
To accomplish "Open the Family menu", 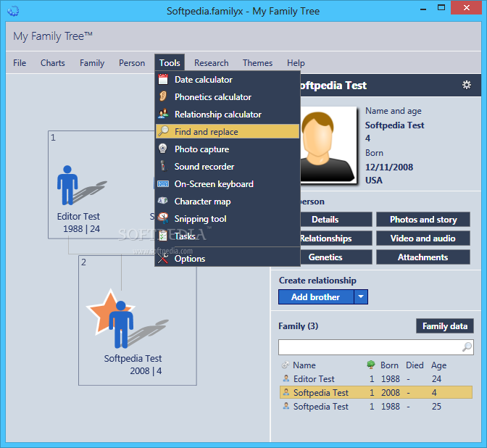I will pyautogui.click(x=92, y=63).
